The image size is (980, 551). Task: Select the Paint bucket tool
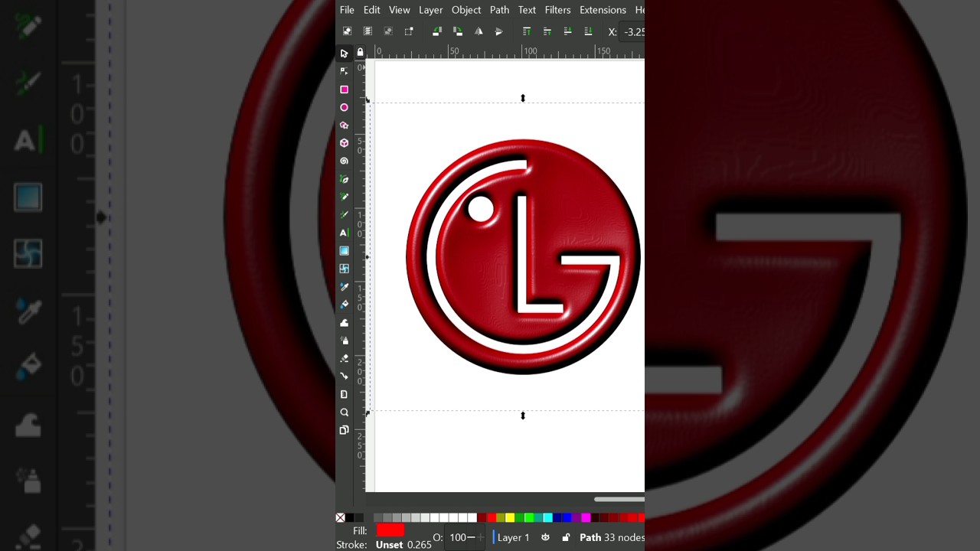pyautogui.click(x=344, y=305)
